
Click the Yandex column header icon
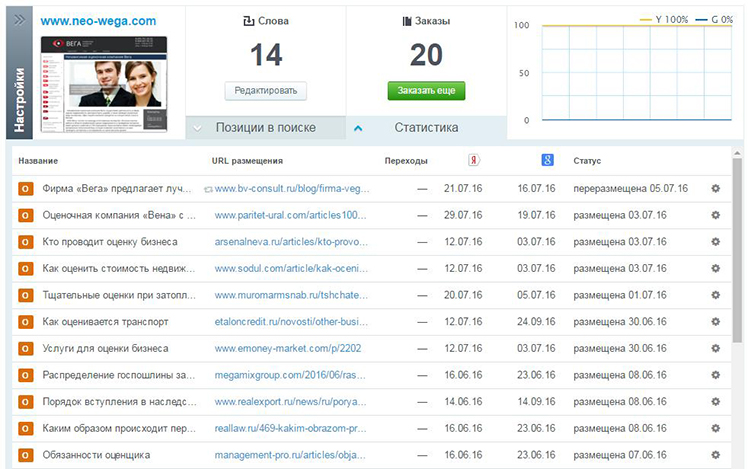pyautogui.click(x=474, y=160)
